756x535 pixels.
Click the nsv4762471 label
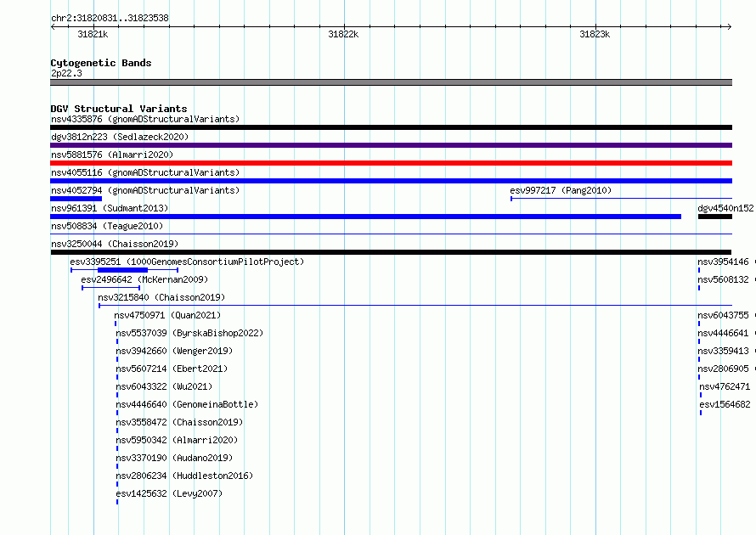[725, 386]
